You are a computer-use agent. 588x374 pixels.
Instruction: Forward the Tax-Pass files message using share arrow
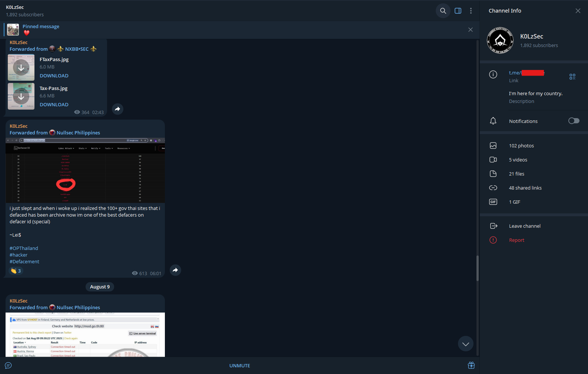click(x=117, y=109)
